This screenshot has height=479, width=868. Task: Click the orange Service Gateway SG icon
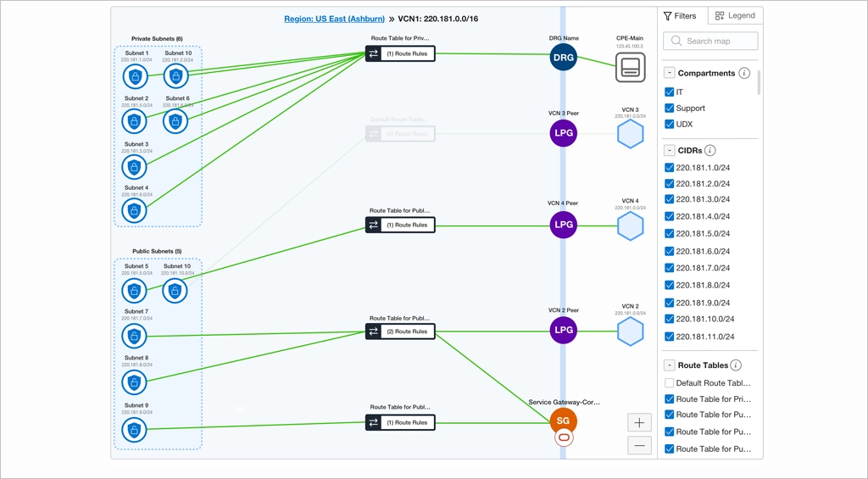coord(563,421)
